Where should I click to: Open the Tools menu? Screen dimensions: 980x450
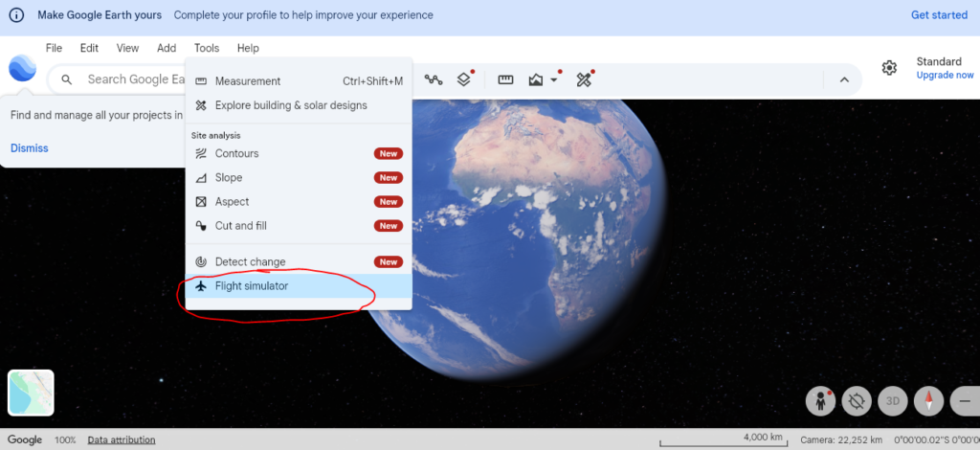tap(207, 48)
